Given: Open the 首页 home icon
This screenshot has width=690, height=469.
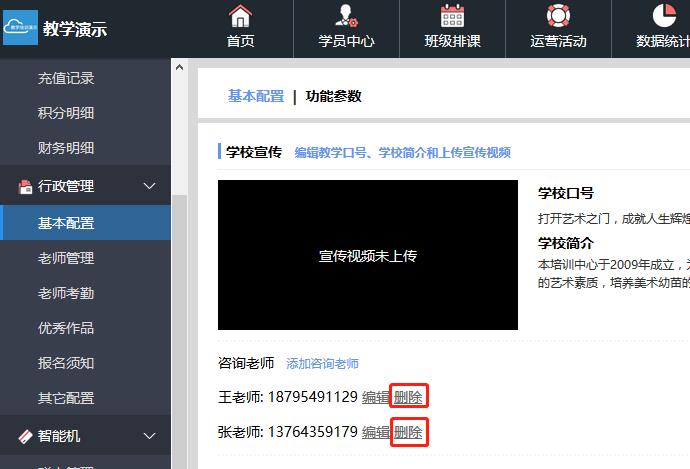Looking at the screenshot, I should (240, 16).
